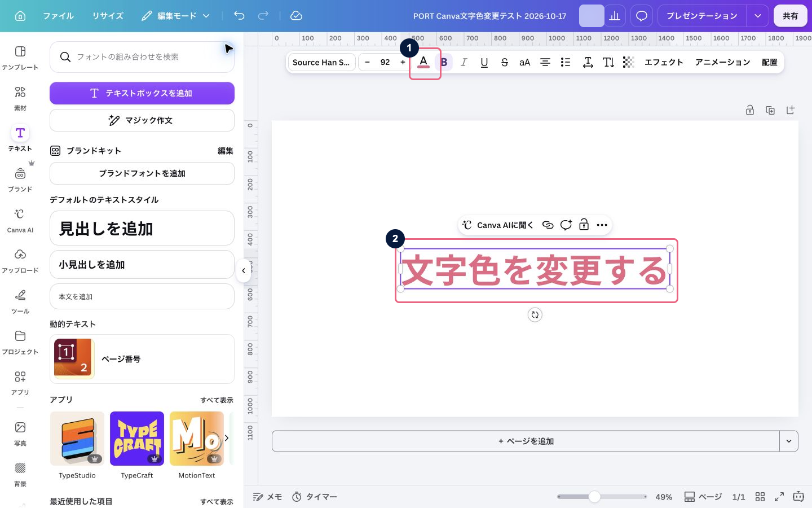
Task: Go to Canva home icon
Action: click(x=20, y=16)
